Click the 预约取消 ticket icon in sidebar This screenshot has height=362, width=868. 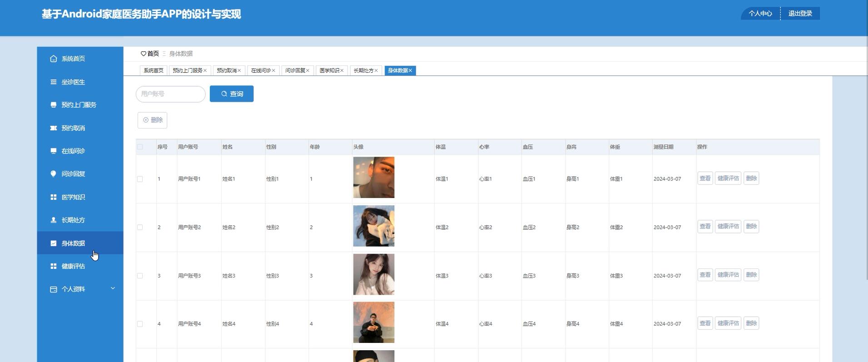pos(54,128)
